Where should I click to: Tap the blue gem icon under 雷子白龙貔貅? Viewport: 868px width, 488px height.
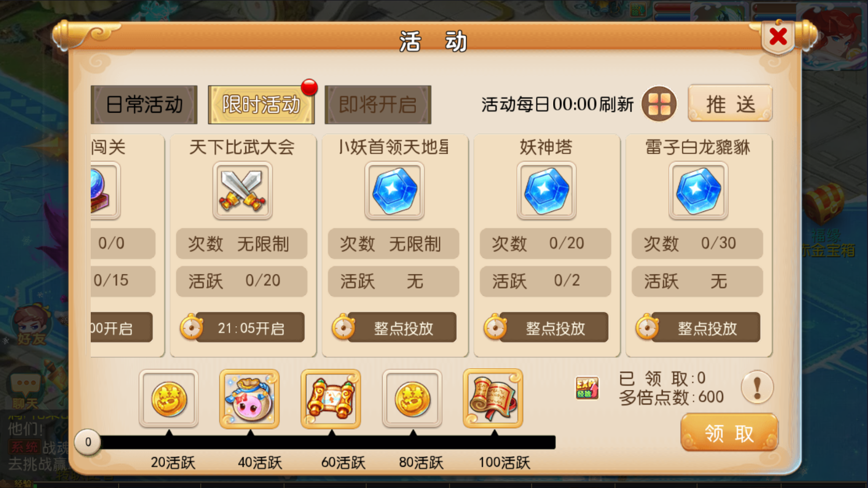tap(698, 190)
